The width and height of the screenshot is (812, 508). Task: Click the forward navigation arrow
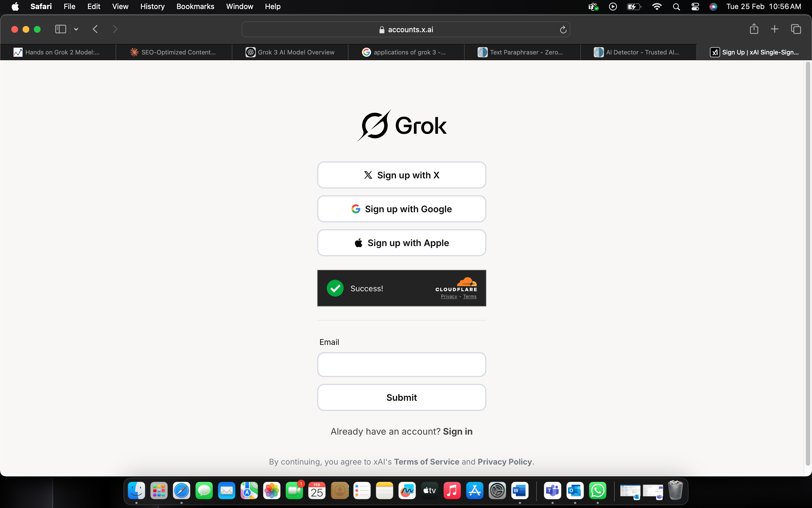point(115,29)
